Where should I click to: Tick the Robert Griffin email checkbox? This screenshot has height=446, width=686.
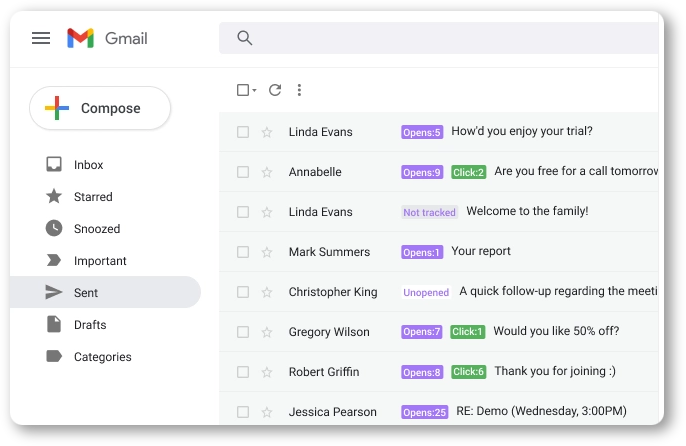point(243,372)
